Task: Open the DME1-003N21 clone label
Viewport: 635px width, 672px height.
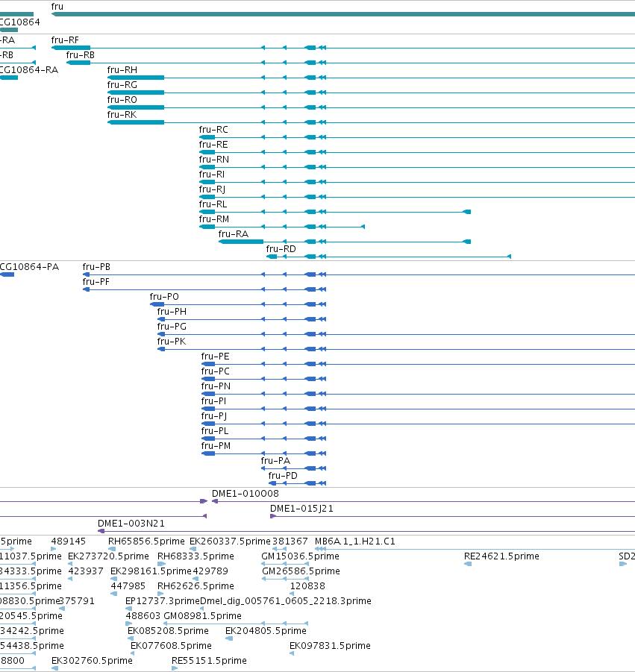Action: tap(131, 524)
